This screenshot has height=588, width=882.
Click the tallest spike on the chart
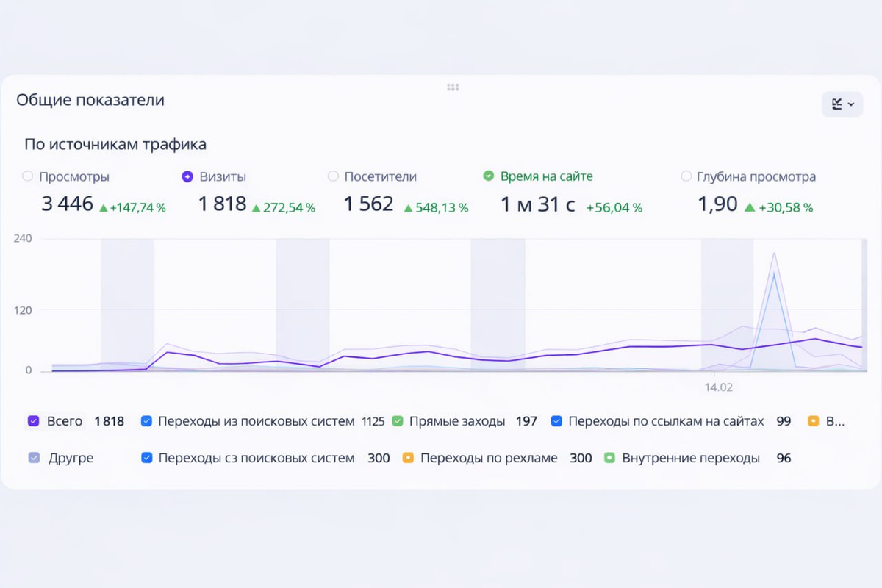(774, 254)
